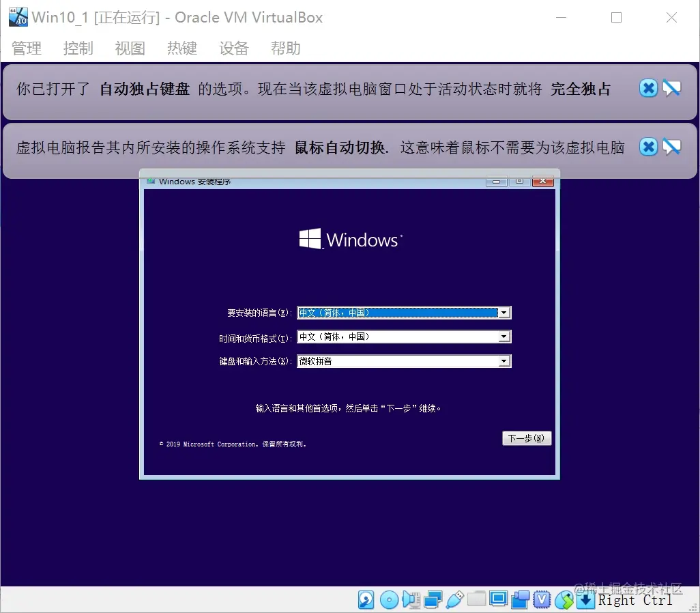Click the 下一步(N) button
The width and height of the screenshot is (700, 613).
pos(526,438)
